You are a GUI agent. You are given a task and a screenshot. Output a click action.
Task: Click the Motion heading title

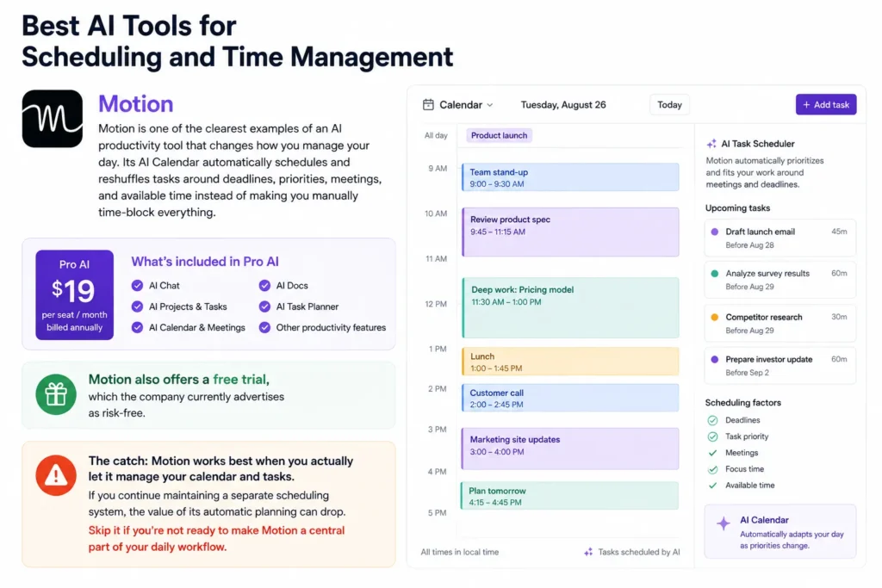coord(135,104)
